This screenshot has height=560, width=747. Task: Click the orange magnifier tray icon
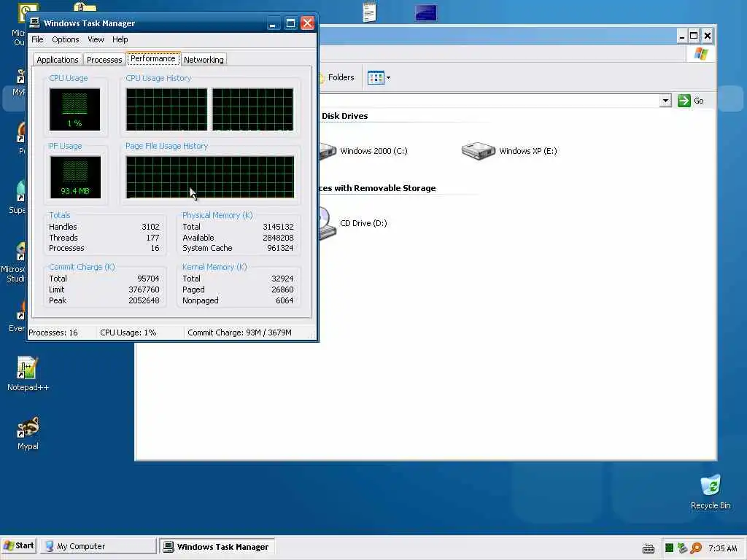coord(696,548)
